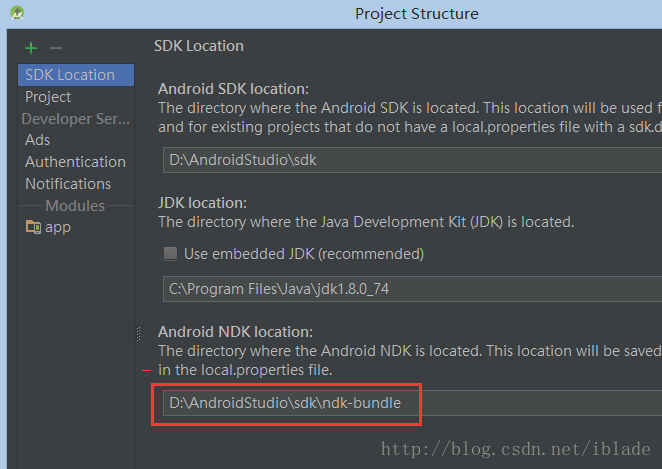Click the app module folder icon
This screenshot has width=662, height=469.
pos(33,227)
